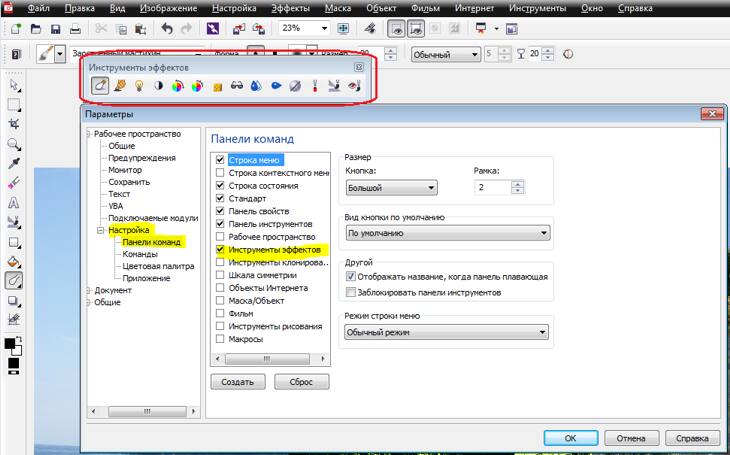This screenshot has width=730, height=455.
Task: Click the Создать button
Action: click(x=238, y=382)
